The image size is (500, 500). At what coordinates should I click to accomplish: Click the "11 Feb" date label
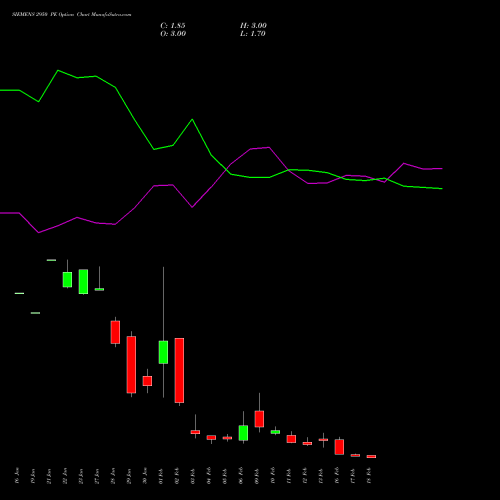pos(289,476)
